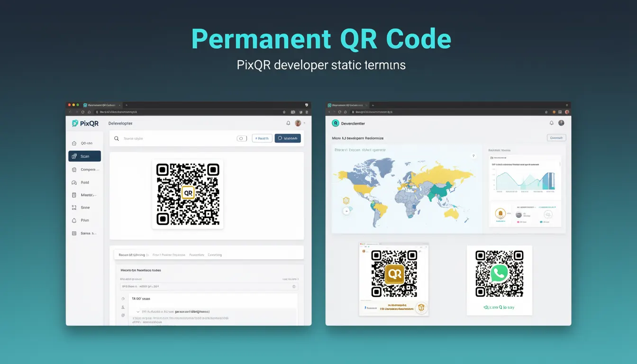This screenshot has width=637, height=364.
Task: Expand the arrow next to left window avatar
Action: [304, 123]
